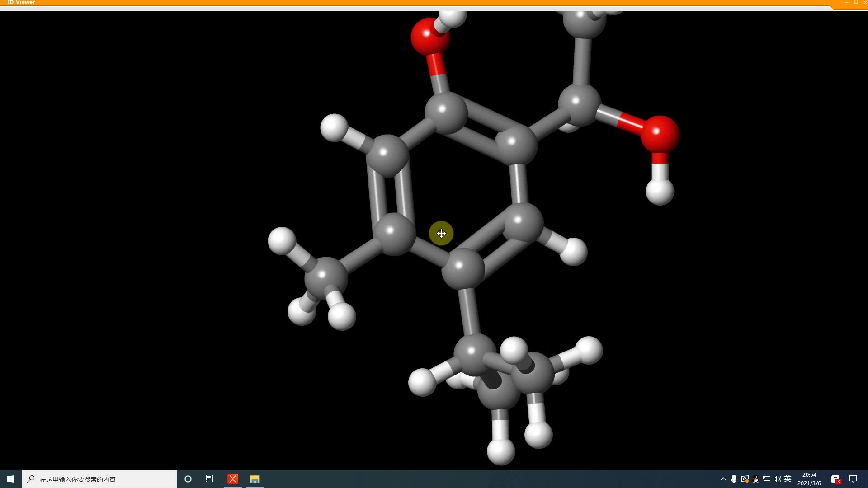Open the Action Center notifications panel
Image resolution: width=868 pixels, height=488 pixels.
point(853,479)
